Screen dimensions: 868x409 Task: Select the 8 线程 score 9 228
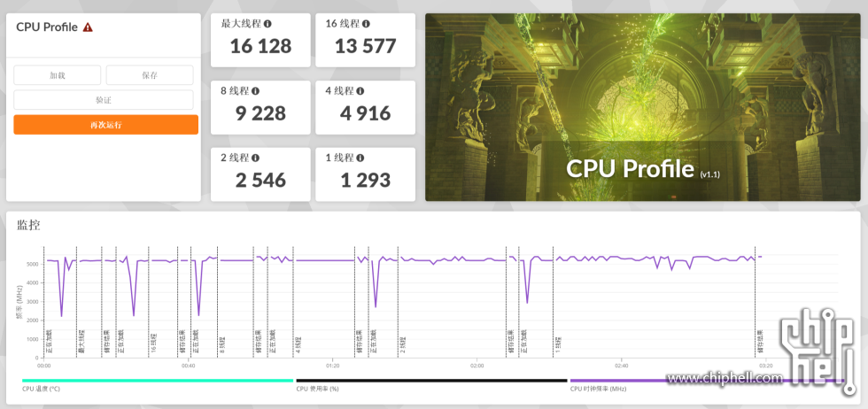260,113
